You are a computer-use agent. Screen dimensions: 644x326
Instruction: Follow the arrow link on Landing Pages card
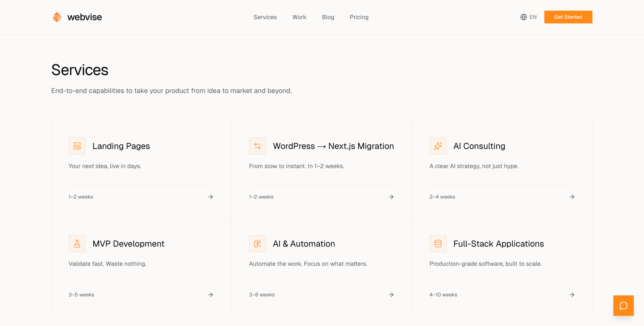pos(210,197)
